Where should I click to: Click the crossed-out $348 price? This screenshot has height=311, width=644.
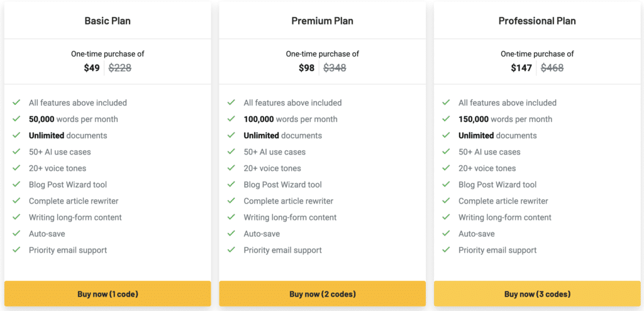click(x=335, y=68)
